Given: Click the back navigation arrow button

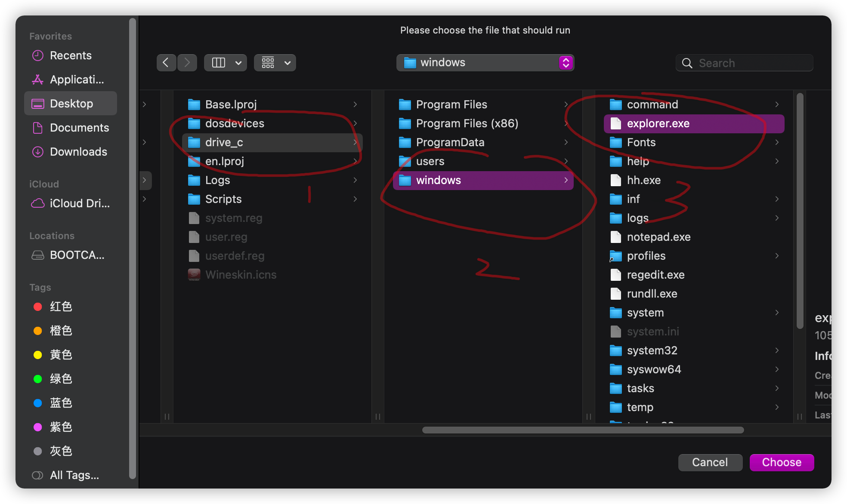Looking at the screenshot, I should [166, 63].
